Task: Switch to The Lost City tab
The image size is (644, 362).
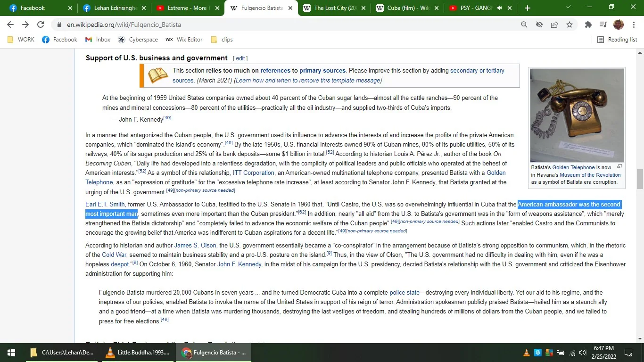Action: [x=334, y=8]
